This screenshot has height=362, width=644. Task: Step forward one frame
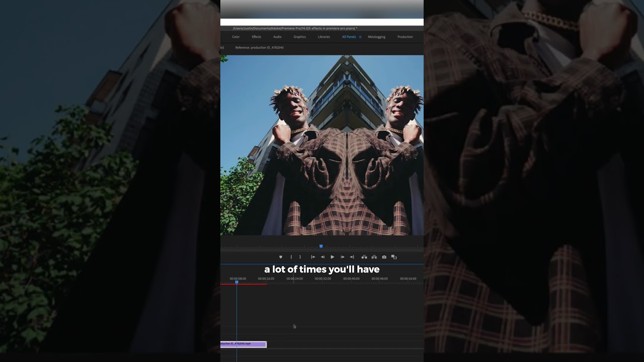343,257
